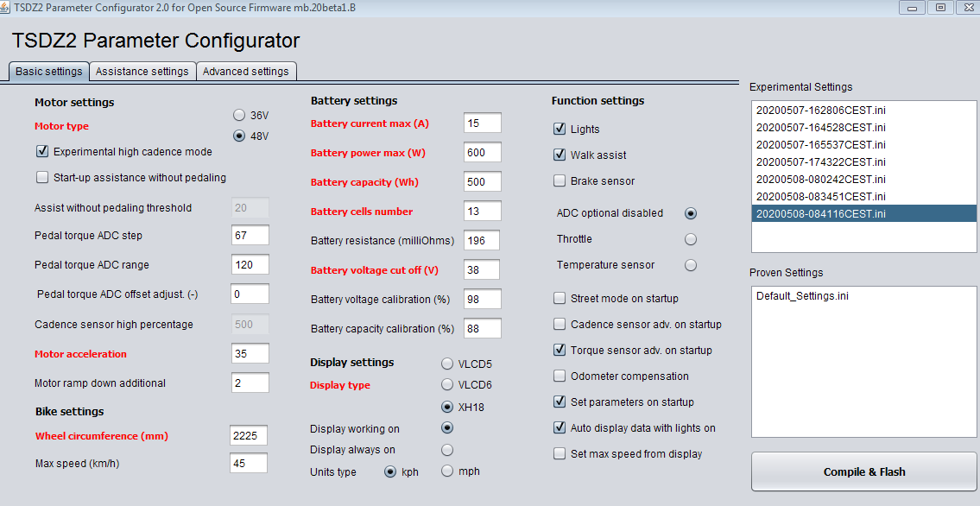Viewport: 980px width, 506px height.
Task: Go to the Advanced settings tab
Action: [245, 71]
